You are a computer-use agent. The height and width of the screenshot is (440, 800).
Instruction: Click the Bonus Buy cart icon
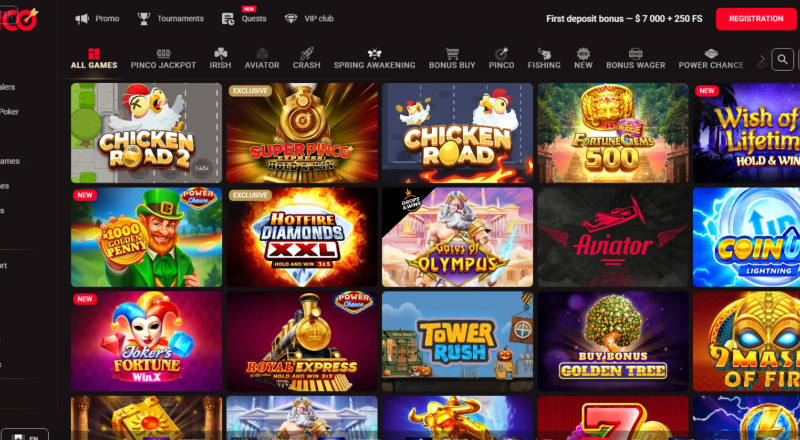(x=452, y=54)
